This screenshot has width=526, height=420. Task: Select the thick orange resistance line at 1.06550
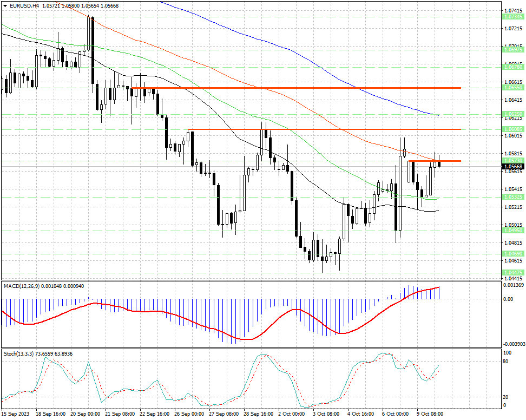[296, 88]
